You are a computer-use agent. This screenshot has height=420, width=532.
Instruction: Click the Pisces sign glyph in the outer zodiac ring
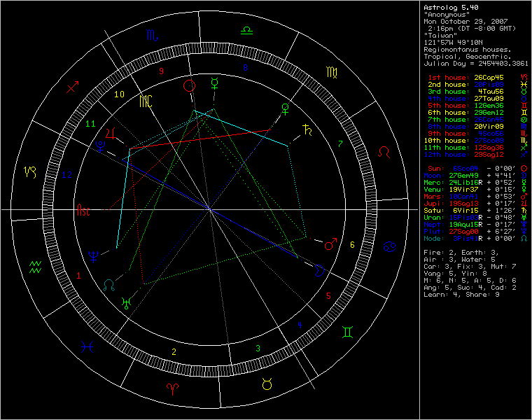(x=87, y=346)
